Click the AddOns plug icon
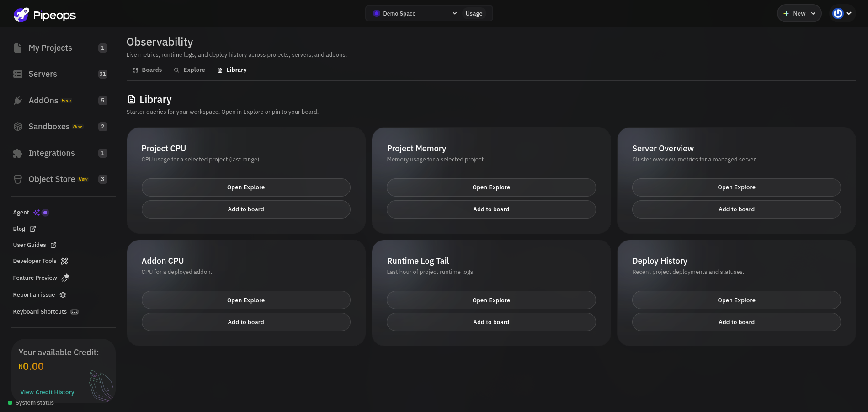The height and width of the screenshot is (412, 868). (18, 101)
